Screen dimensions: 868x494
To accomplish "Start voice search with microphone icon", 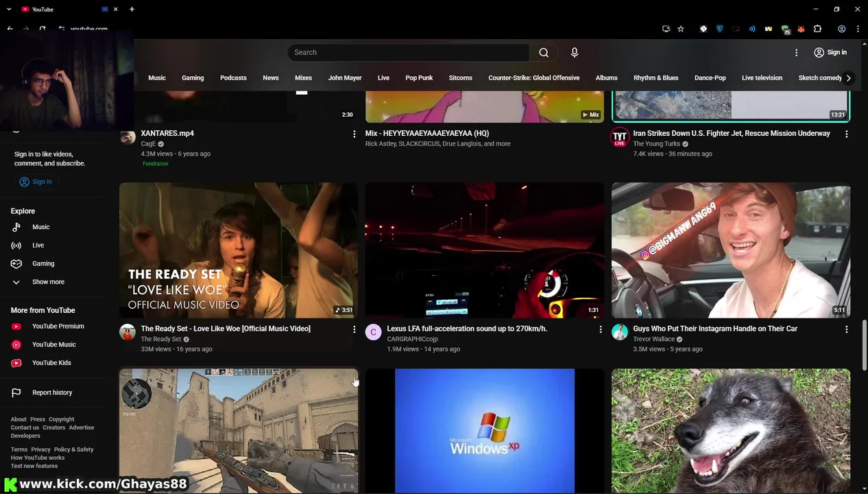I will 575,53.
